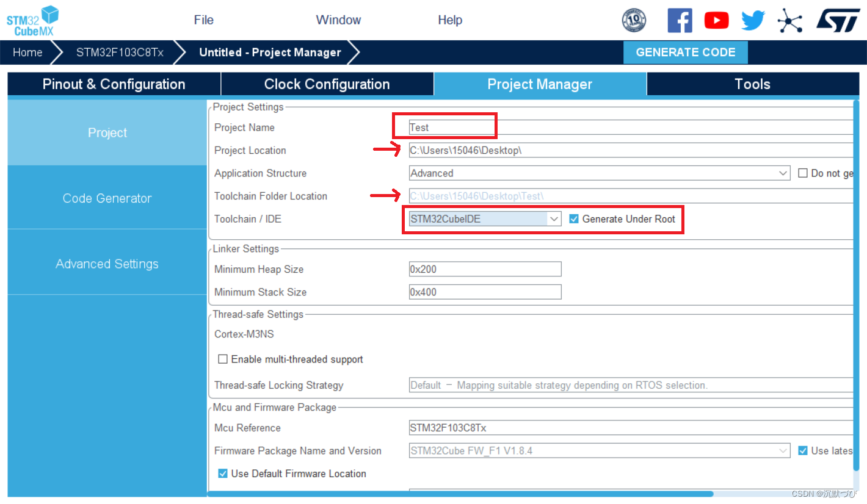Click the horizontal scrollbar at bottom
The image size is (867, 504).
[x=461, y=494]
